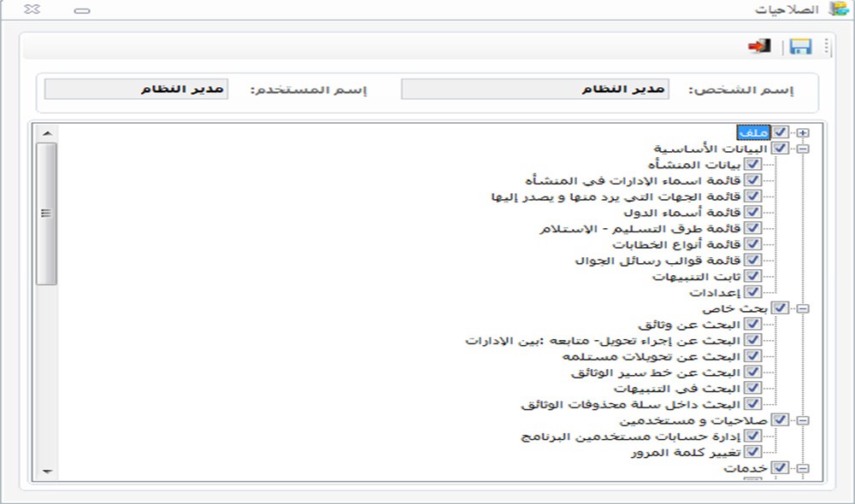The height and width of the screenshot is (504, 855).
Task: Click the red exit door icon
Action: click(758, 46)
